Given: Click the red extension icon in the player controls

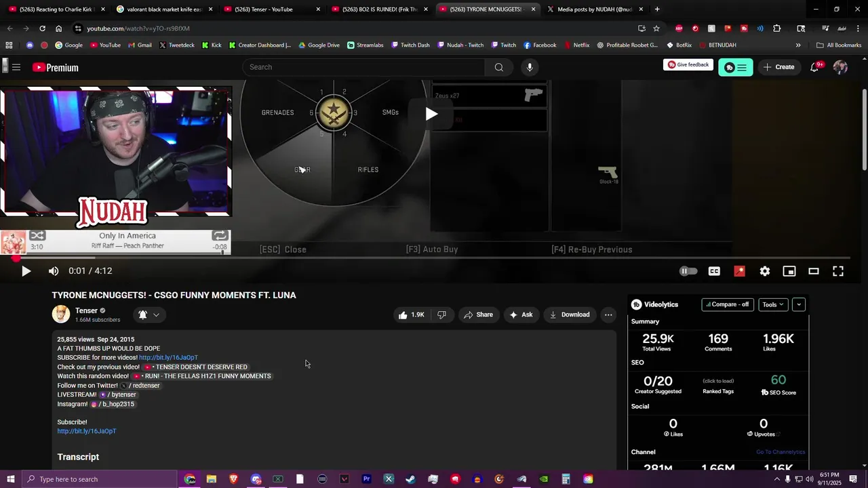Looking at the screenshot, I should (740, 271).
